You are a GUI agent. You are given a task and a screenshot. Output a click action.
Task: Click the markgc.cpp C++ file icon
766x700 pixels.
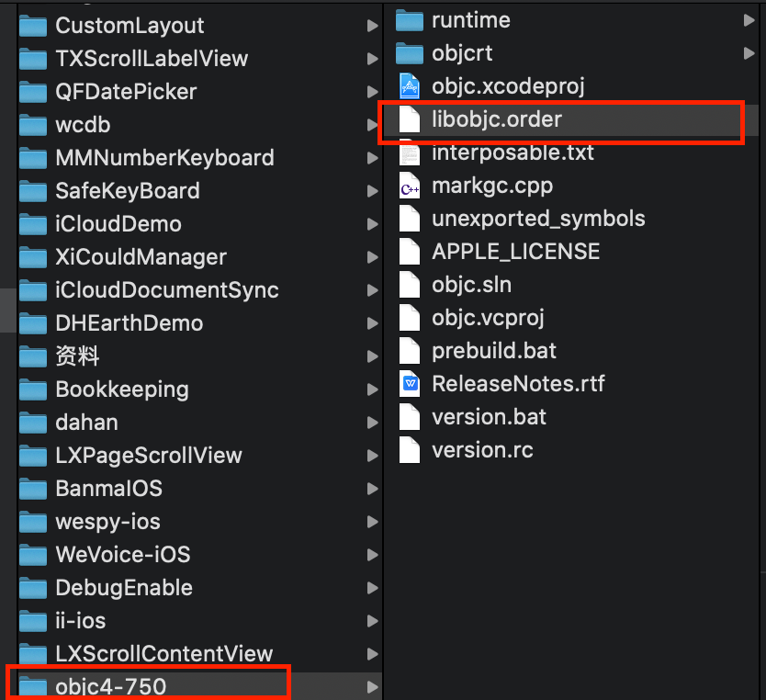pos(410,186)
